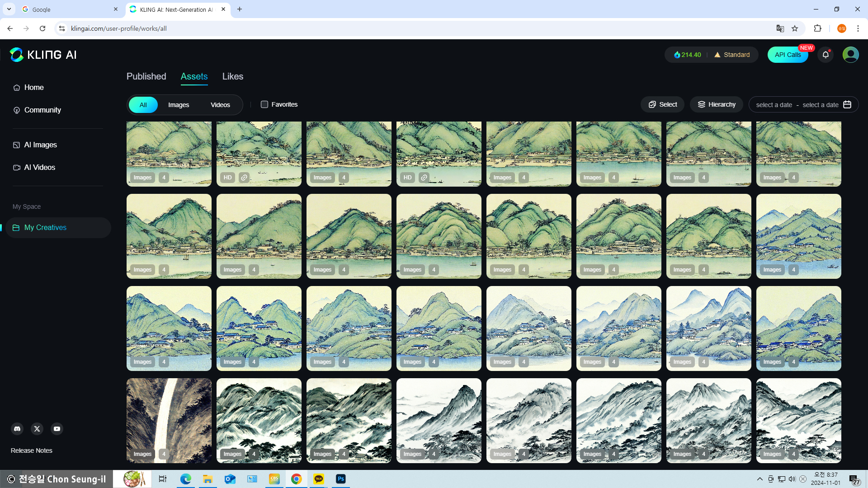
Task: Expand the tab search chevron in Chrome
Action: pos(9,9)
